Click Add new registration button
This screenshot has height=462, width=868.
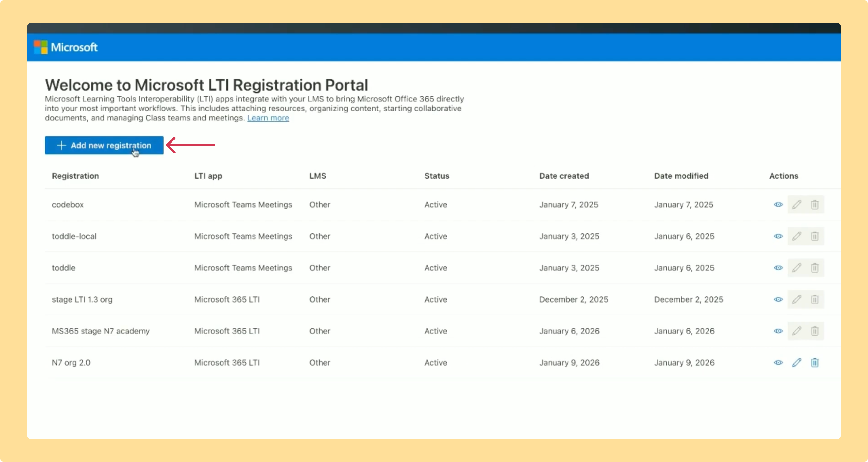[x=104, y=145]
